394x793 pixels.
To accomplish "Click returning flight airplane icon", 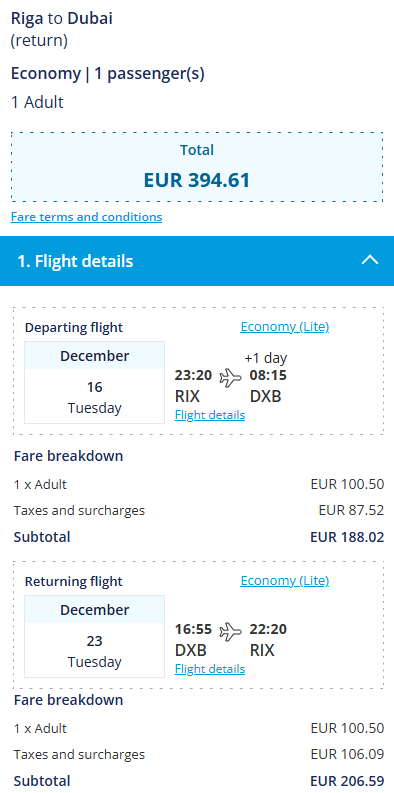I will pos(231,631).
